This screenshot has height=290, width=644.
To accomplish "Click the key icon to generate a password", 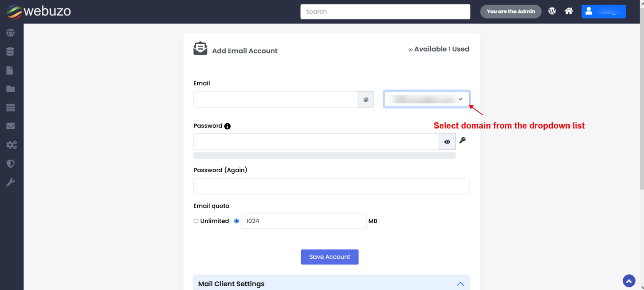I will coord(462,141).
